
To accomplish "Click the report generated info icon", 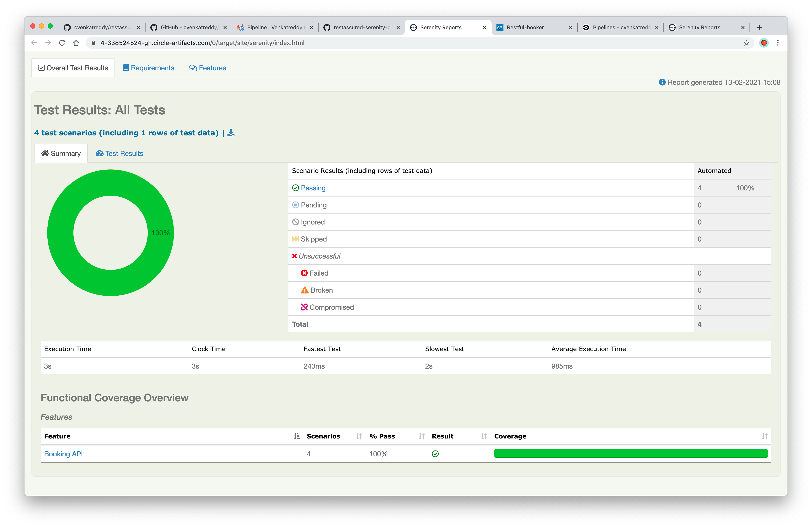I will [662, 82].
